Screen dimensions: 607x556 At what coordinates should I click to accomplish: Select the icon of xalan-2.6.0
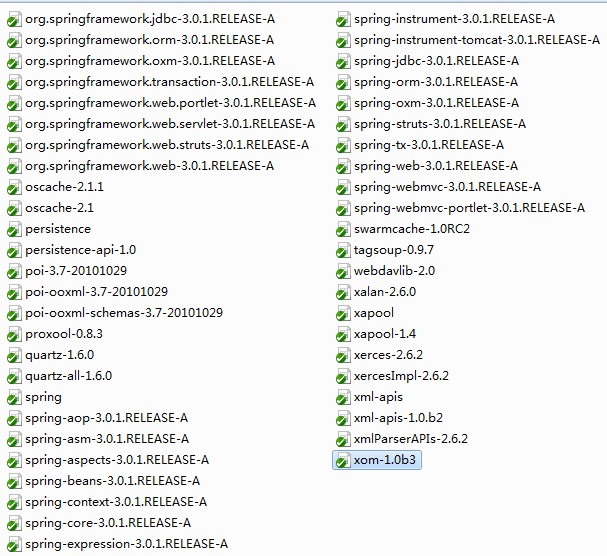[343, 292]
